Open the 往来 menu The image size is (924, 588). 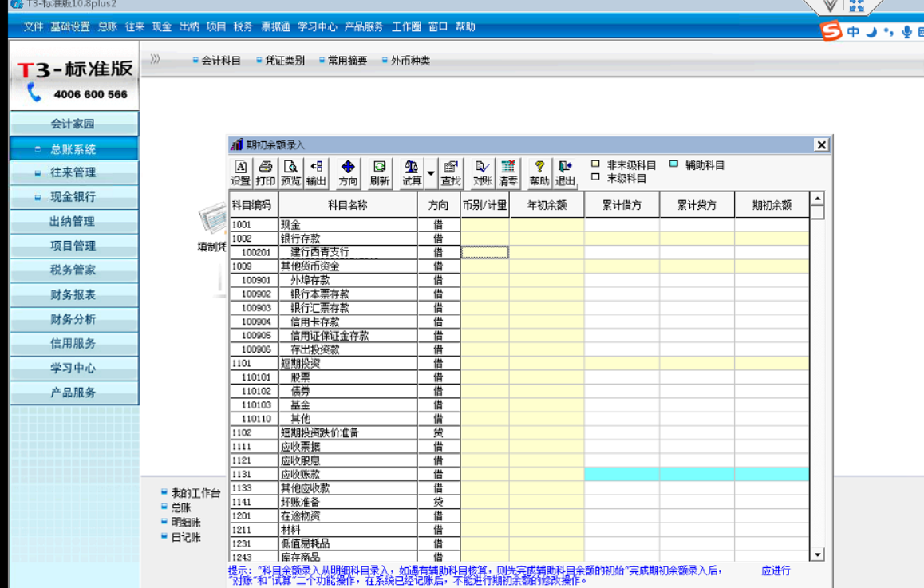[x=135, y=26]
